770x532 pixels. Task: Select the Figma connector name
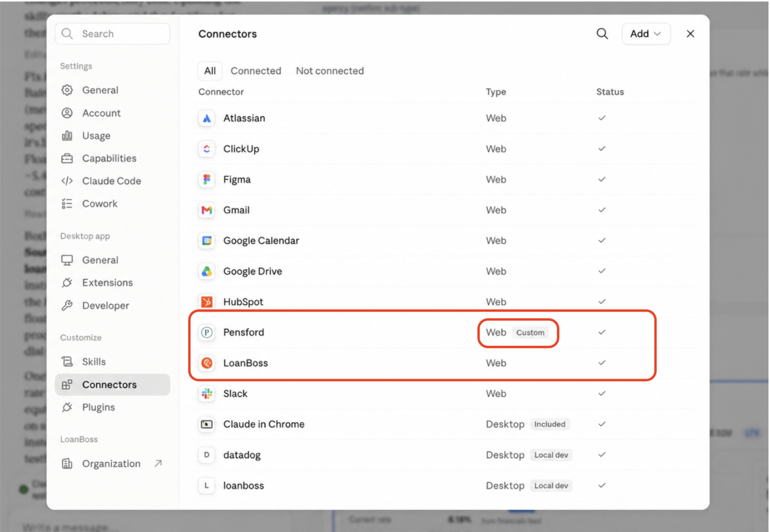click(x=237, y=179)
